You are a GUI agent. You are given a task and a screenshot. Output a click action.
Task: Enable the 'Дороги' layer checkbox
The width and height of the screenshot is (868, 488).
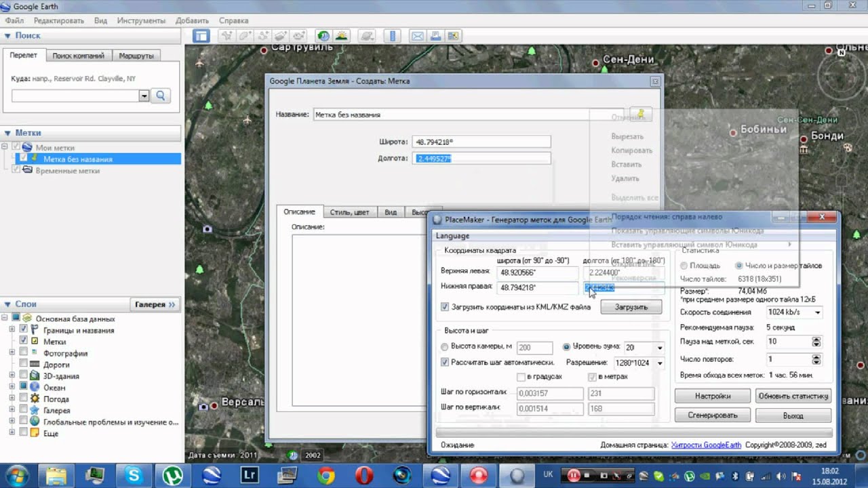pos(24,364)
